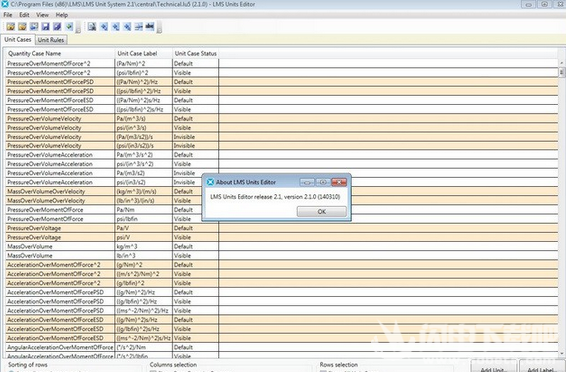Select the '((g/lbfin)^2)s/Hz' label cell
The width and height of the screenshot is (566, 372).
tap(144, 329)
